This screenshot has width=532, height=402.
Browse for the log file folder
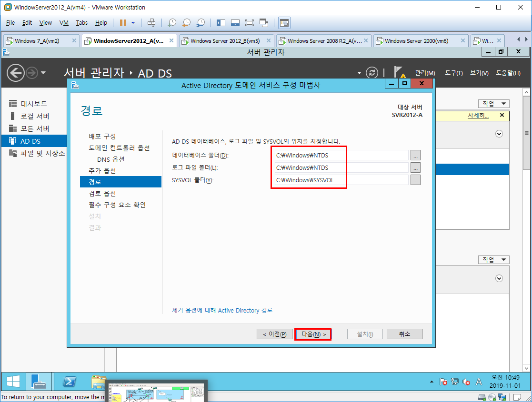pos(415,167)
